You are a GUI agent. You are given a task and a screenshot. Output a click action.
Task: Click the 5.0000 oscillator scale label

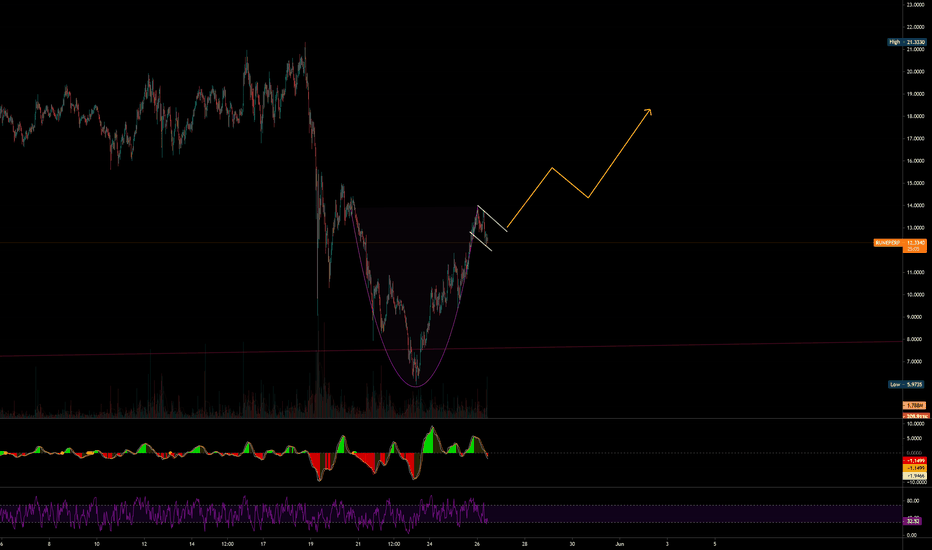click(x=916, y=439)
